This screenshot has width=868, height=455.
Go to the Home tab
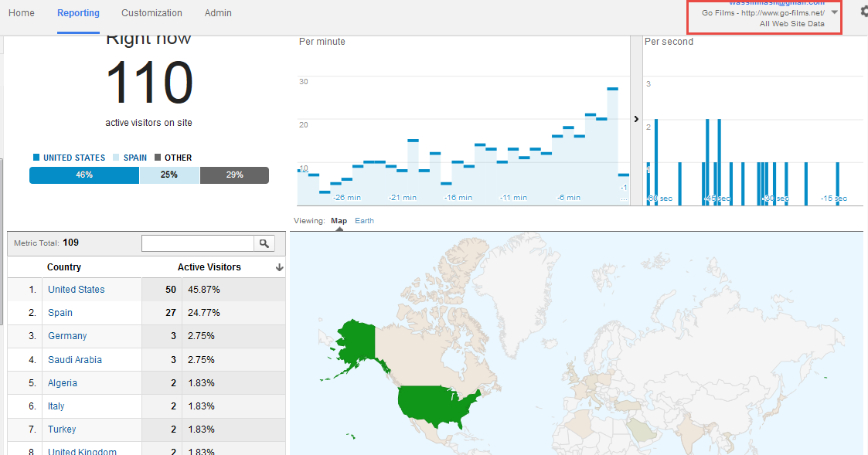click(22, 12)
